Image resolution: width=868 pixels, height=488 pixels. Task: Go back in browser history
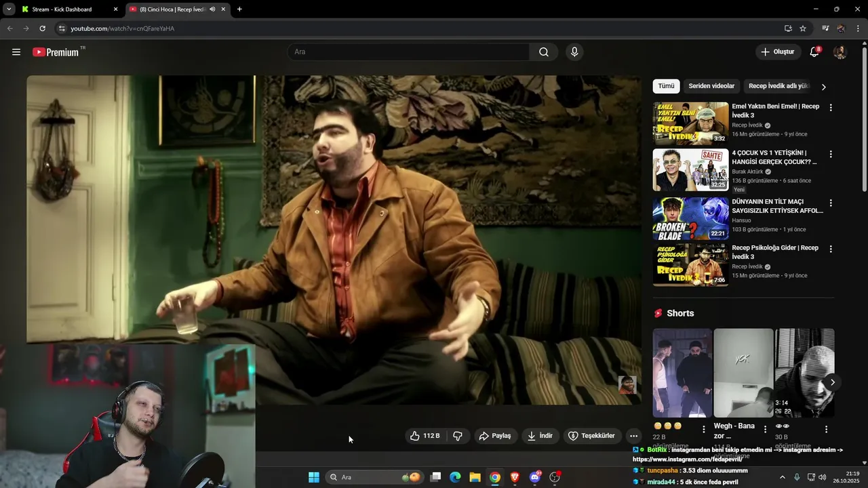(9, 28)
